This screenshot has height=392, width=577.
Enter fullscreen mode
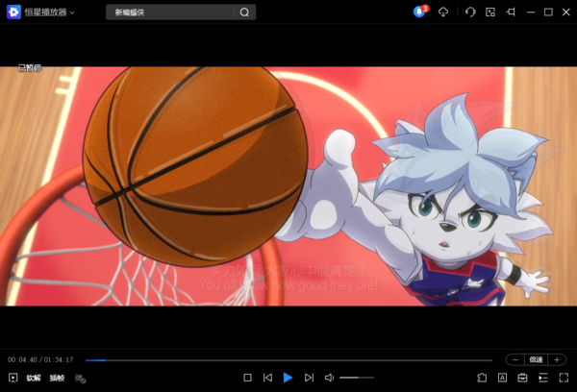tap(564, 378)
